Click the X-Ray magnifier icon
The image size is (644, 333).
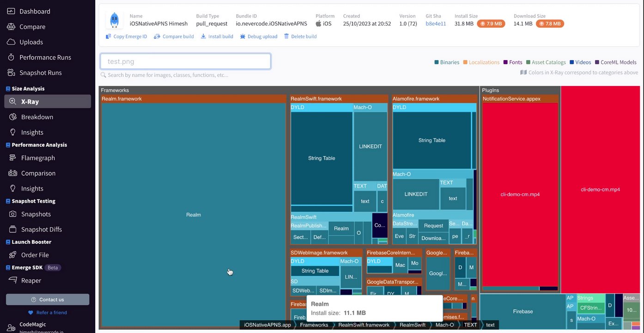[x=13, y=101]
